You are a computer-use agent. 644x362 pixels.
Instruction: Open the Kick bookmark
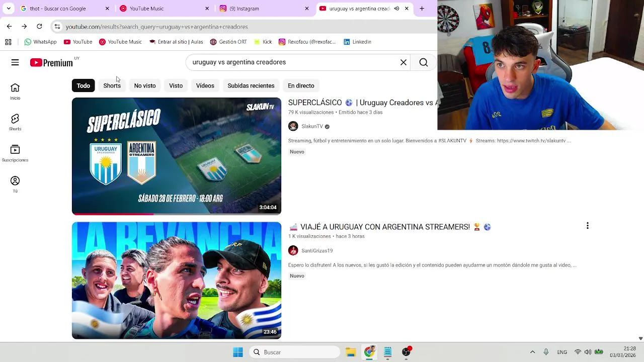[263, 42]
